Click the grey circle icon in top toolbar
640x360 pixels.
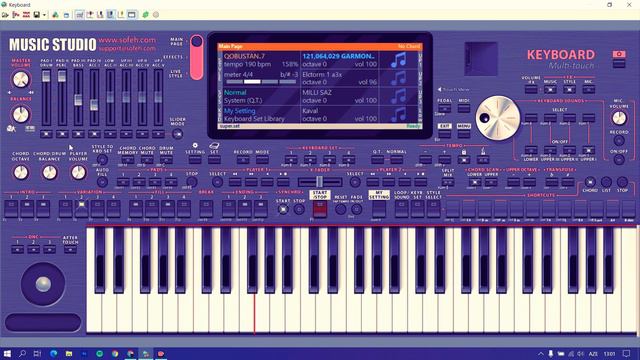156,15
